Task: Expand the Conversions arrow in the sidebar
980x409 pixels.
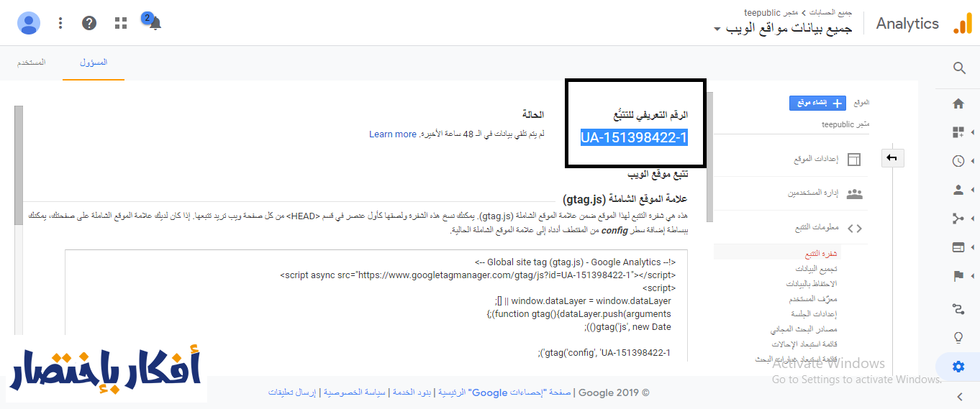Action: 973,276
